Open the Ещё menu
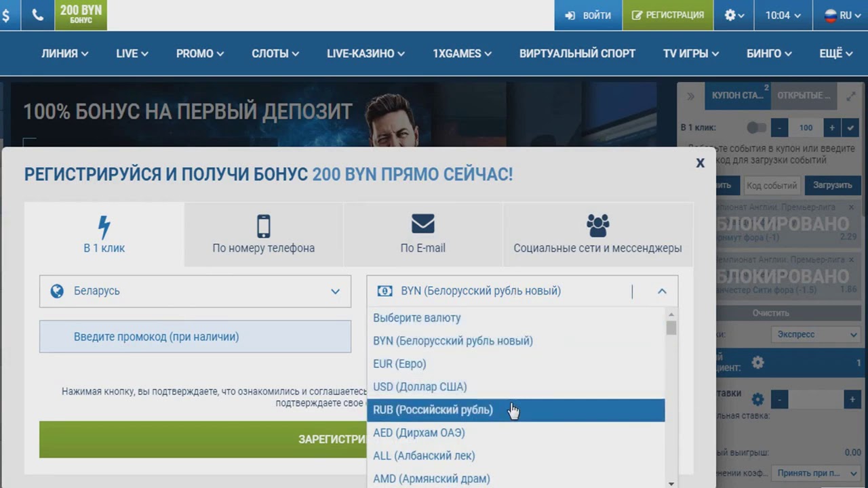 click(x=836, y=54)
